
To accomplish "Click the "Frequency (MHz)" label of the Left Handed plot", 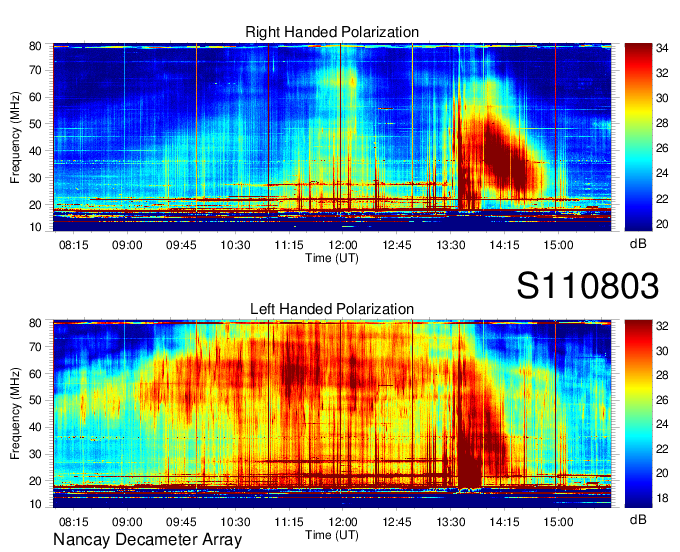I will (15, 414).
